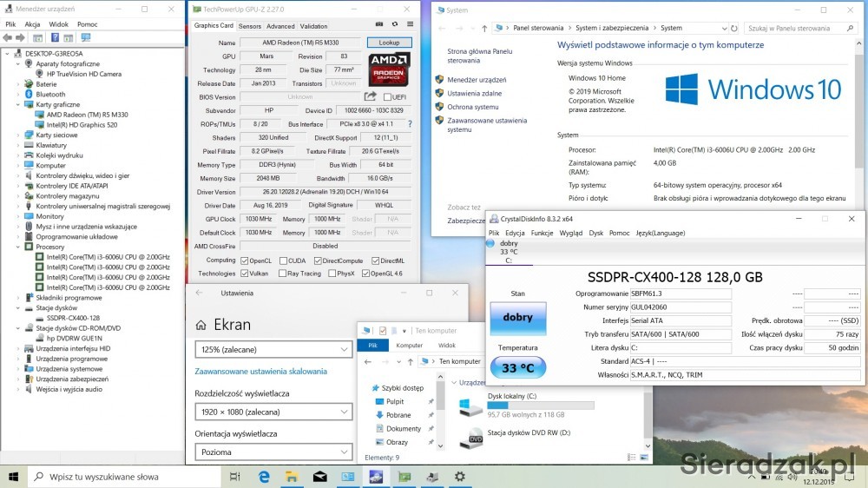Click the CrystalDiskInfo disk status circle for C:
The width and height of the screenshot is (868, 488).
490,243
